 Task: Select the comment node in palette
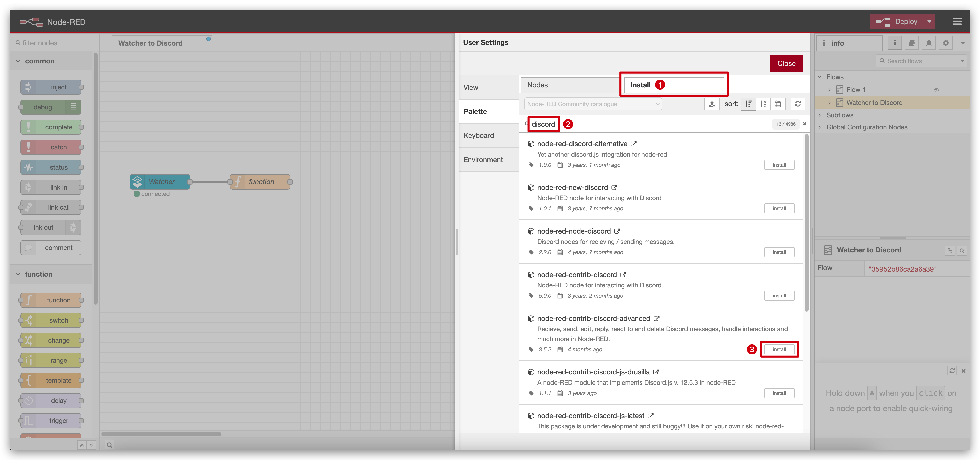[x=51, y=248]
